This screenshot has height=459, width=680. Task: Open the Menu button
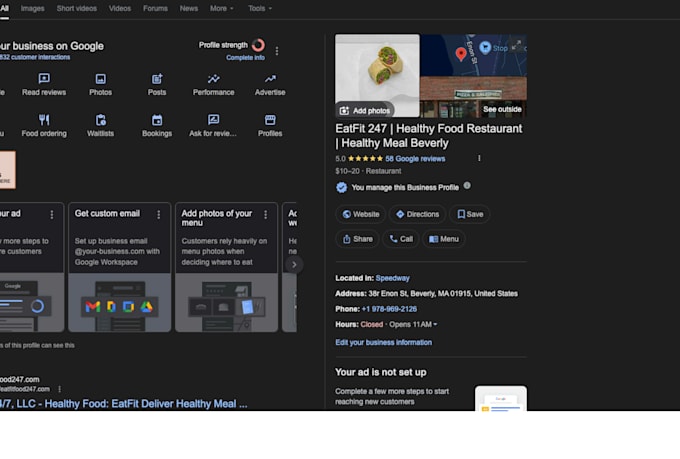click(x=443, y=239)
